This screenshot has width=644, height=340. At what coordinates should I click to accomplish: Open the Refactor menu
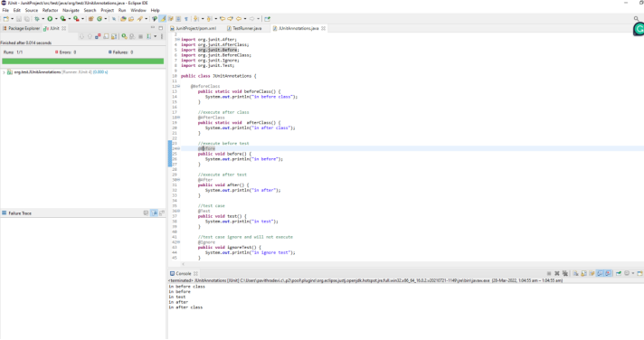50,10
